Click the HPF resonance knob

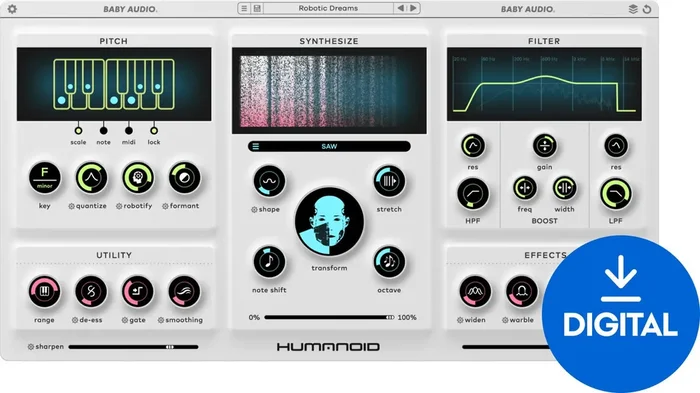click(x=473, y=146)
